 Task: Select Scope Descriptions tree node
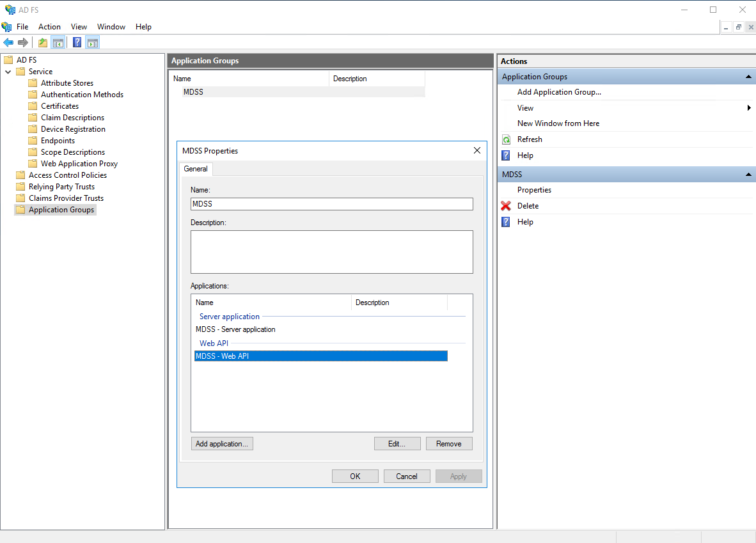click(73, 152)
